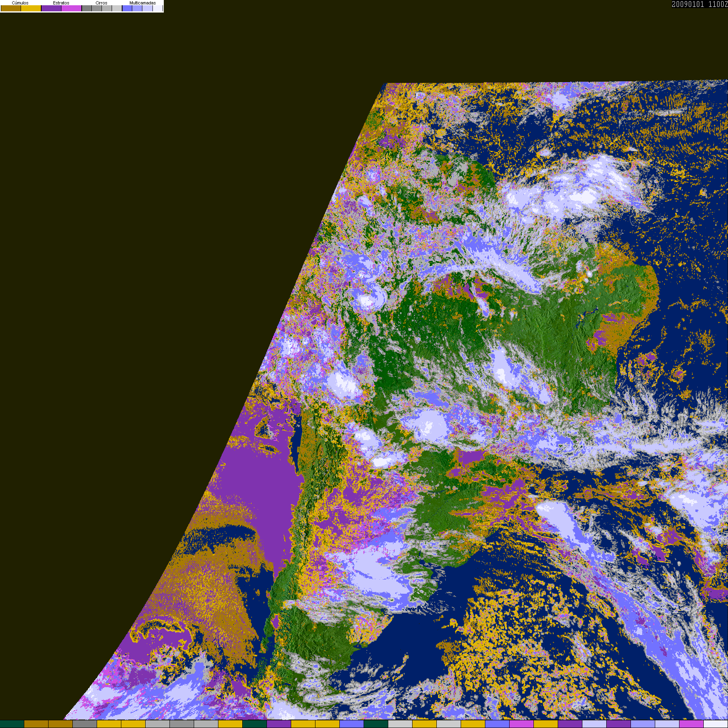Click the time text "1100Z"
This screenshot has height=728, width=728.
(x=718, y=4)
